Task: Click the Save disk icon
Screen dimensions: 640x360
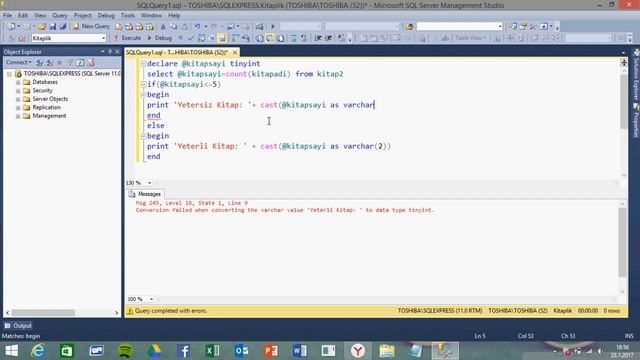Action: 53,27
